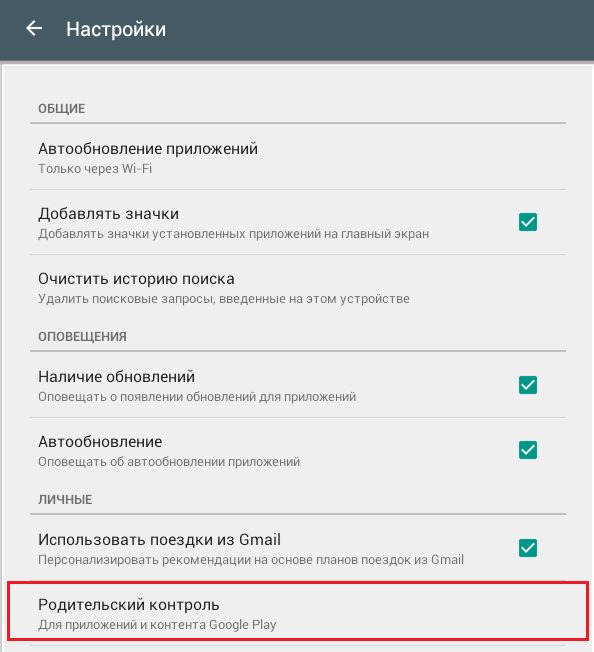Click the Настройки title text
Screen dimensions: 594x652
click(x=116, y=30)
